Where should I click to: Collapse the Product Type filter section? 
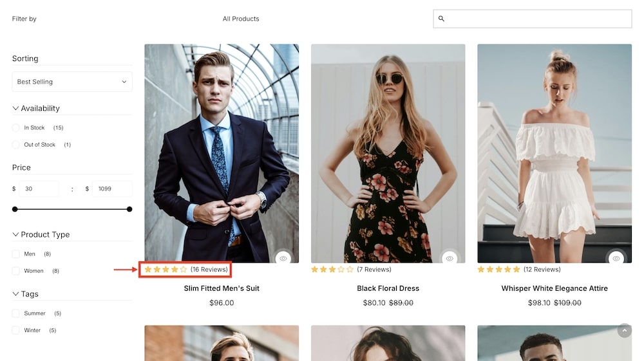pos(16,235)
